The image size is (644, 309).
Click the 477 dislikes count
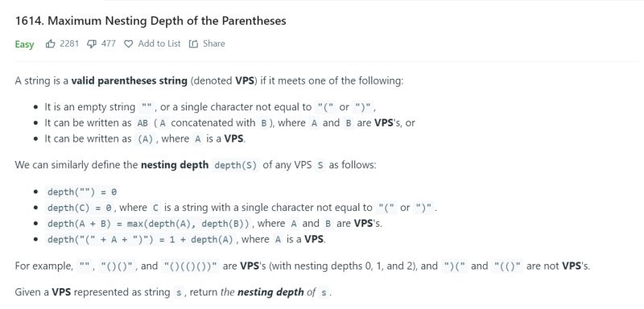coord(109,43)
